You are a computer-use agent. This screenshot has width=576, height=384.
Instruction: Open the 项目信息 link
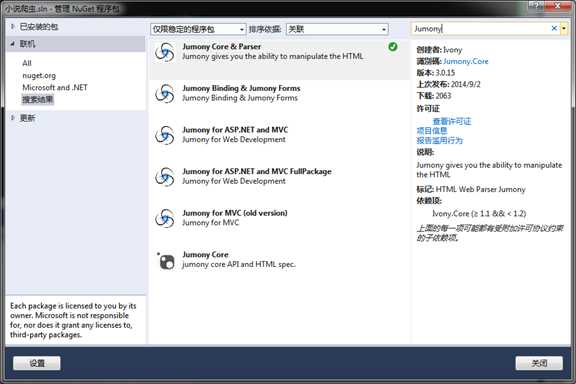pyautogui.click(x=432, y=130)
